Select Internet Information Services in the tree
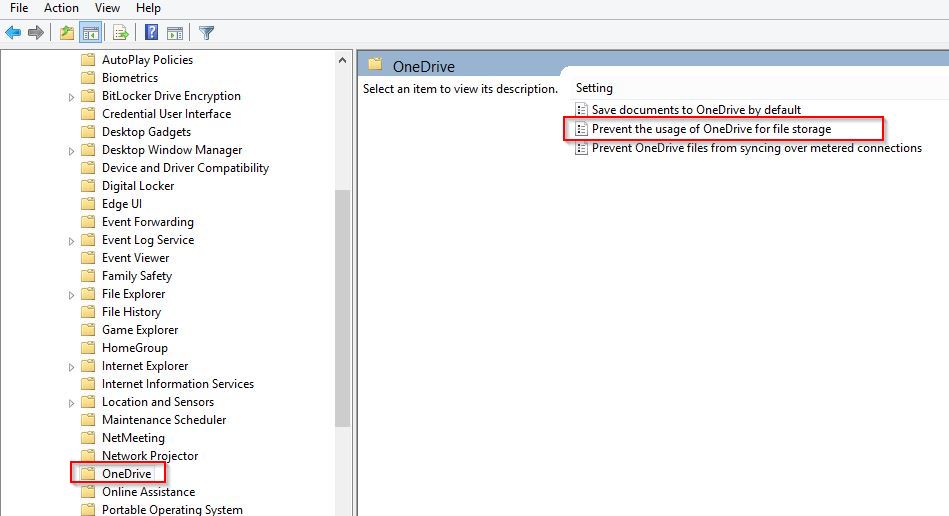The image size is (949, 516). click(178, 384)
